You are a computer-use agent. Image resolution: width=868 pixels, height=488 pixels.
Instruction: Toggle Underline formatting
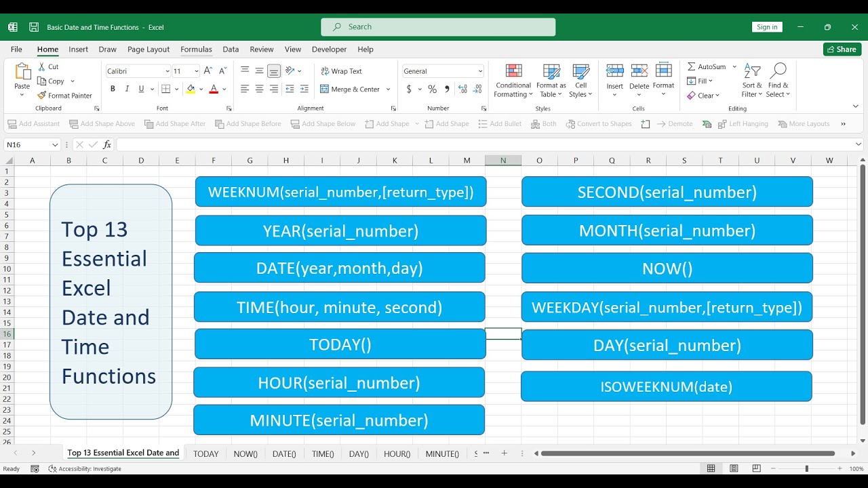(141, 89)
